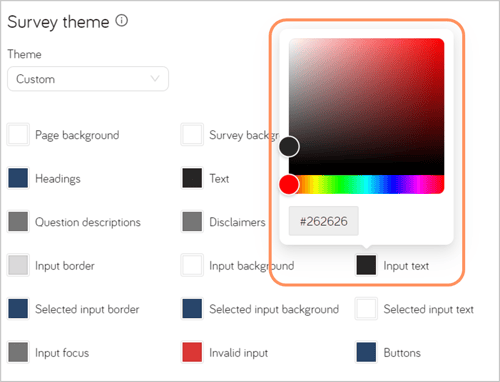Open the Text color swatch
Screen dimensions: 500x382
point(192,178)
